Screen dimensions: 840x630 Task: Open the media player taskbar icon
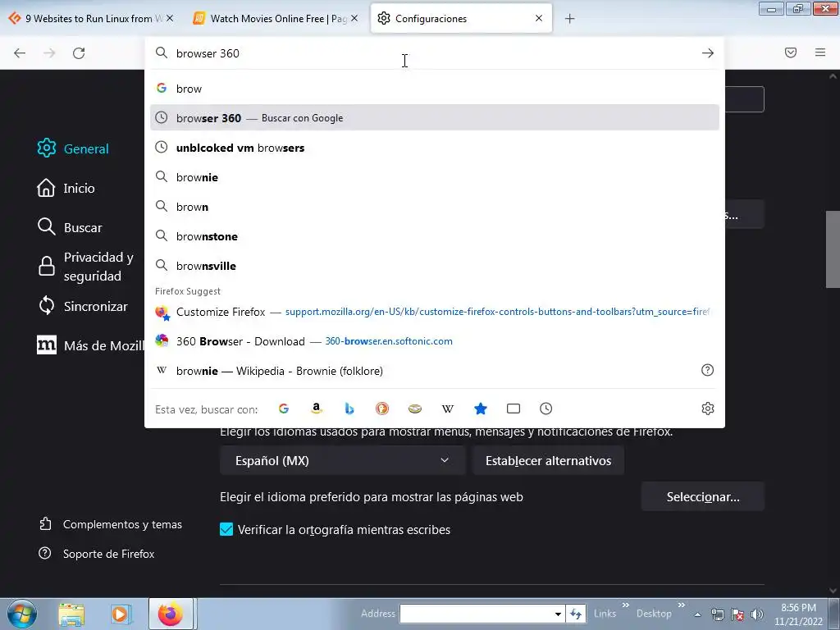(x=121, y=614)
